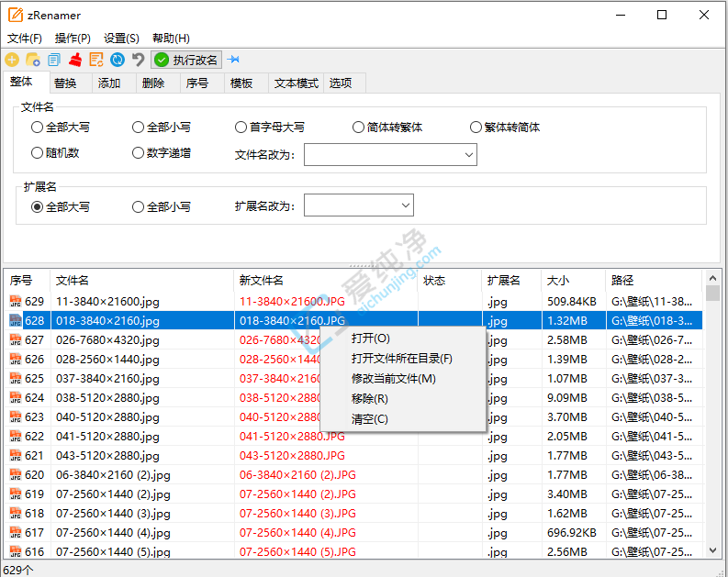Select row 06-3840×2160 (2).jpg
The image size is (728, 577).
pyautogui.click(x=353, y=475)
